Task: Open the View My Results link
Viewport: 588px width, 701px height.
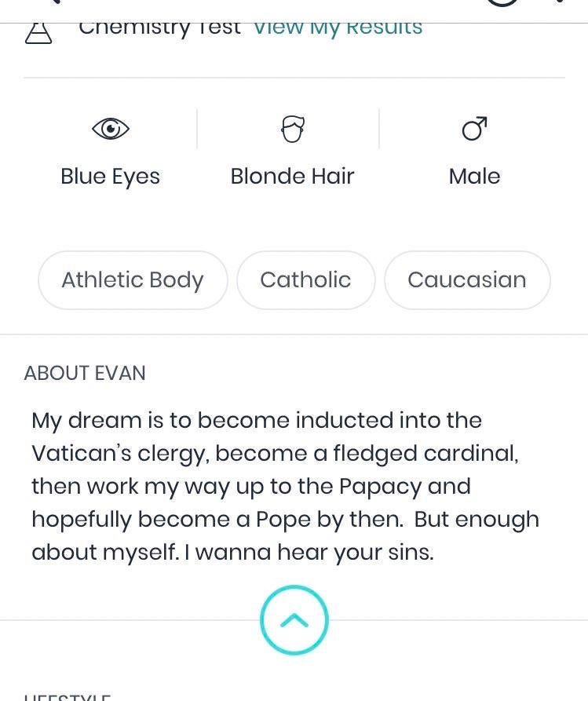Action: (338, 27)
